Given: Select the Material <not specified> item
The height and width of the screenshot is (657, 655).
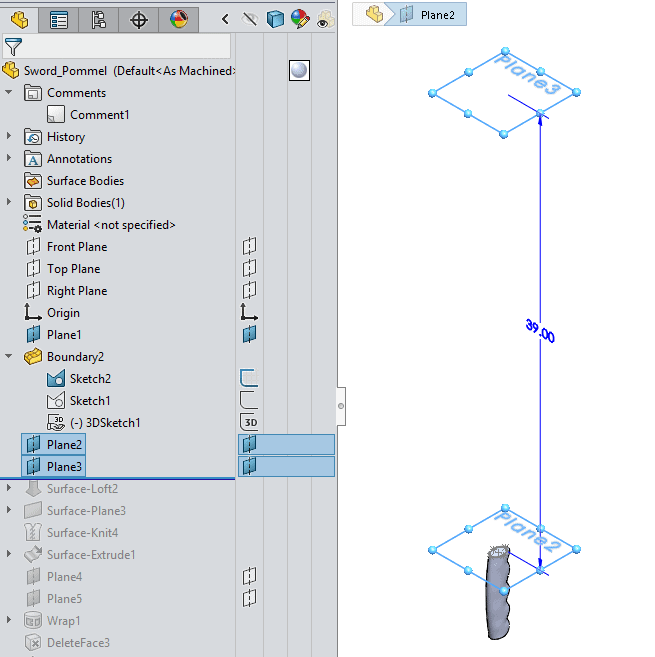Looking at the screenshot, I should [110, 225].
